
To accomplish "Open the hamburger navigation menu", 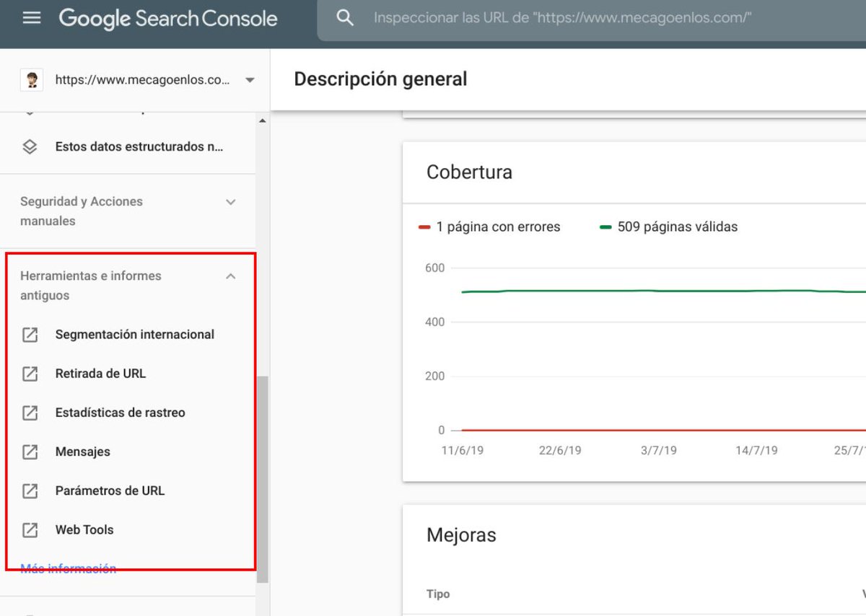I will pyautogui.click(x=32, y=18).
